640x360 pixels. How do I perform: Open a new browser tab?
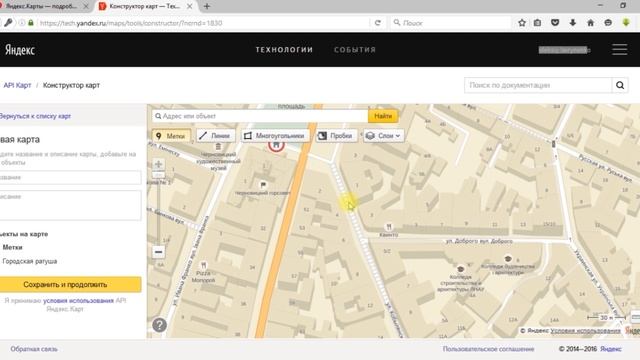tap(207, 7)
